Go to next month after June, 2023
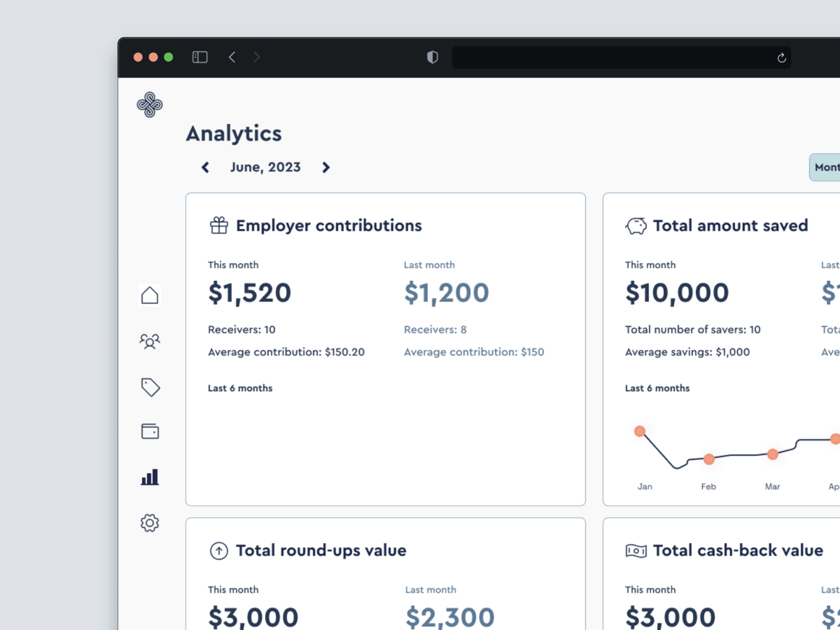840x630 pixels. pyautogui.click(x=326, y=167)
